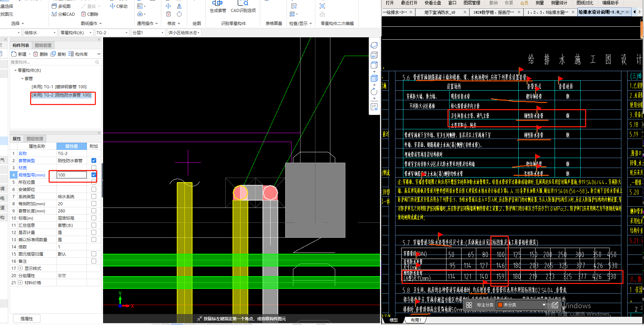Screen dimensions: 644x325
Task: Toggle 附加 checkbox for 套管长度 row
Action: pyautogui.click(x=94, y=211)
